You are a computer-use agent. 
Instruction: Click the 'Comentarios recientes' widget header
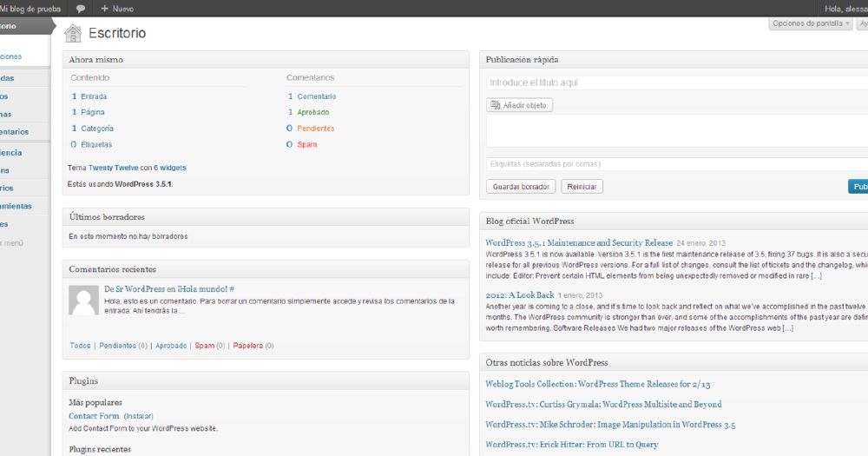(266, 269)
